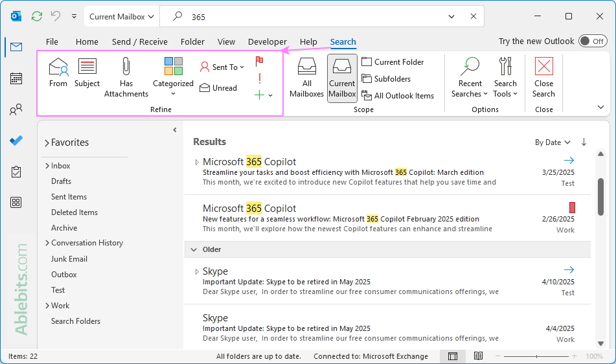Viewport: 616px width, 364px height.
Task: Click the Has Attachments paperclip icon
Action: 126,67
